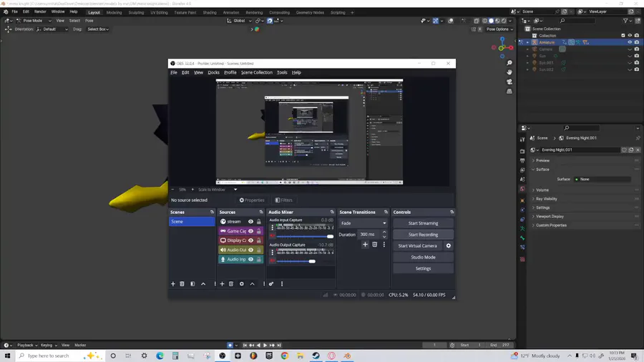Open advanced audio properties in Audio Mixer
644x362 pixels.
(271, 283)
